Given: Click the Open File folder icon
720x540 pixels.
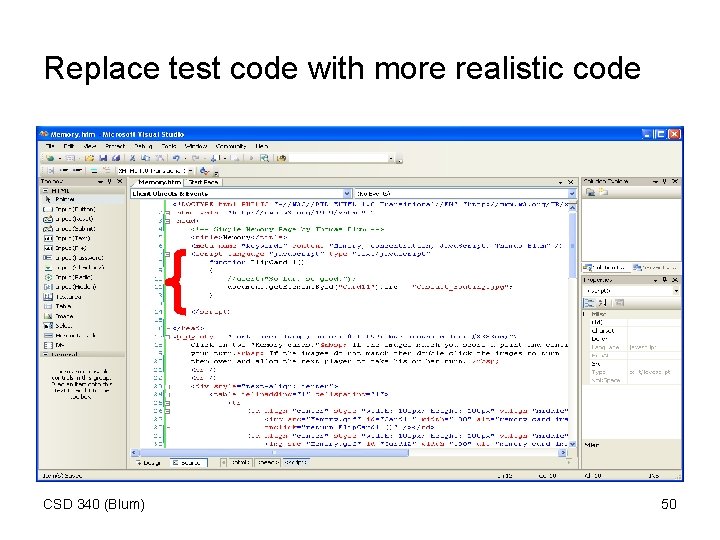Looking at the screenshot, I should 90,158.
